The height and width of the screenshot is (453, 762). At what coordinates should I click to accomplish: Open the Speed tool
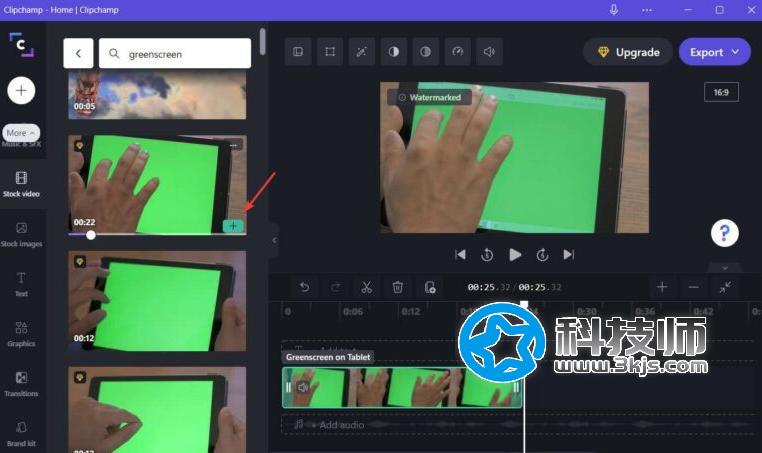(457, 52)
